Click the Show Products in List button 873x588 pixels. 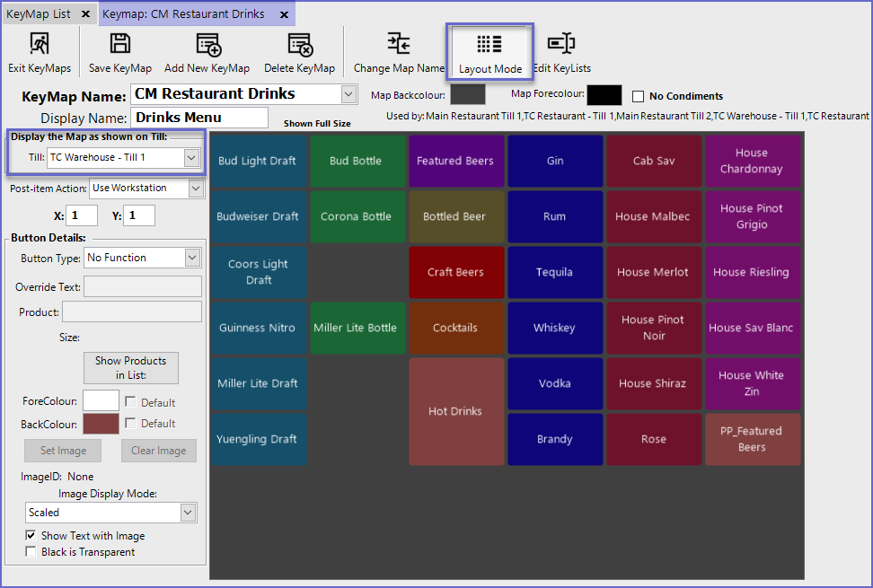[131, 368]
